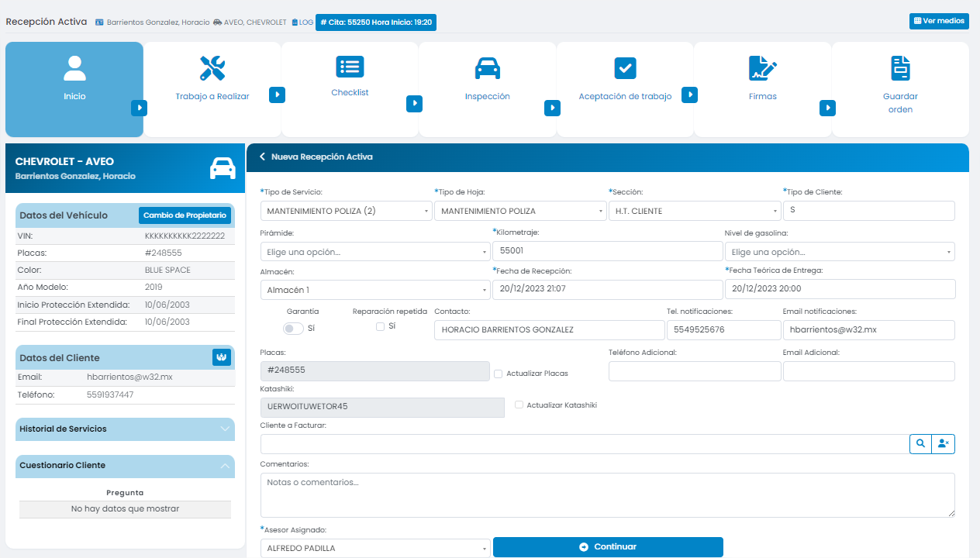This screenshot has width=980, height=558.
Task: Click the Inicio Protección Extendida date value
Action: coord(167,305)
